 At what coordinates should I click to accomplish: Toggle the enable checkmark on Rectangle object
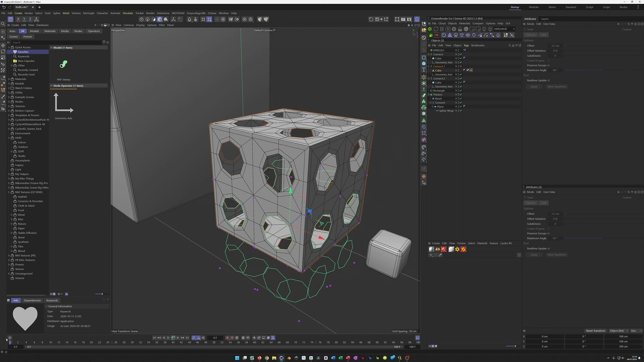pyautogui.click(x=461, y=90)
